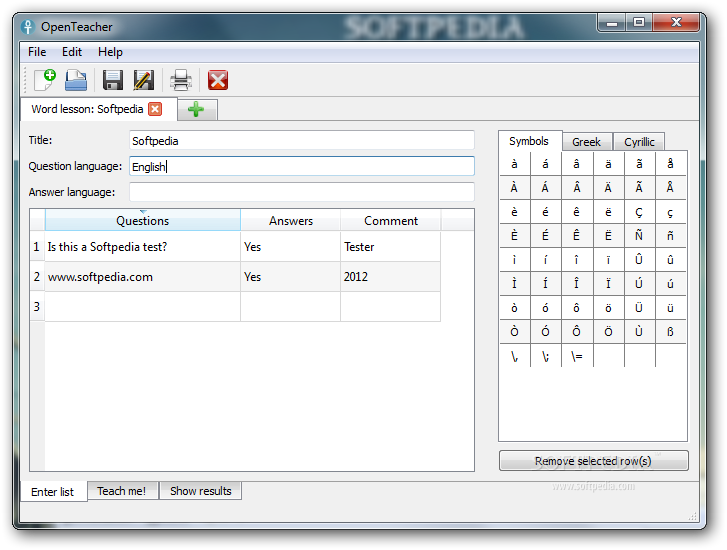Screen dimensions: 727x550
Task: Insert the ñ lowercase symbol
Action: [670, 236]
